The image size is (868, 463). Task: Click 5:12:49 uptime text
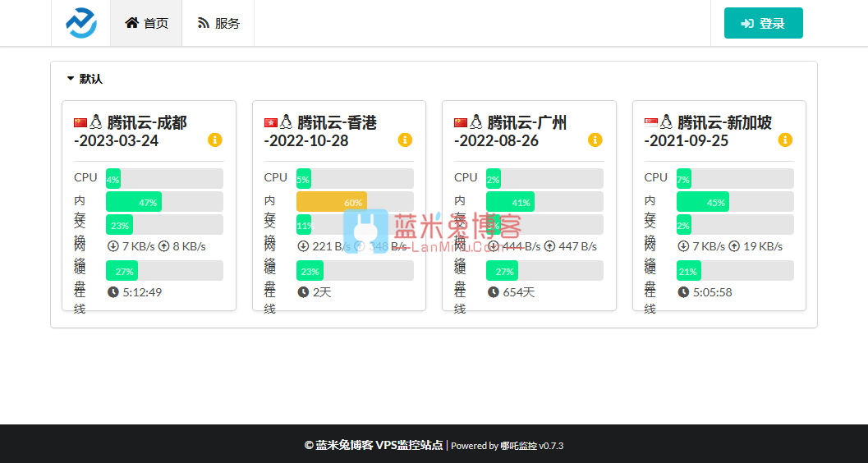[x=142, y=292]
